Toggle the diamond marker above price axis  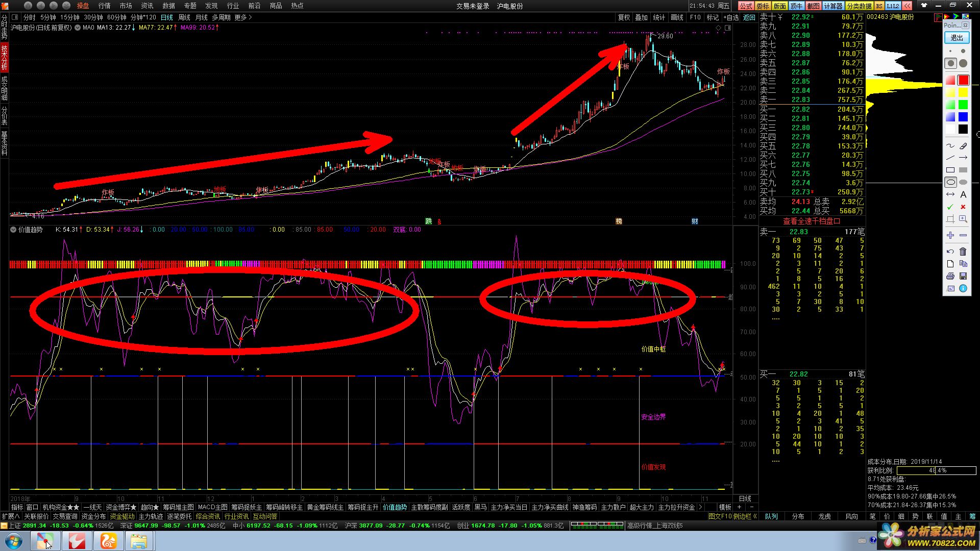click(x=719, y=28)
